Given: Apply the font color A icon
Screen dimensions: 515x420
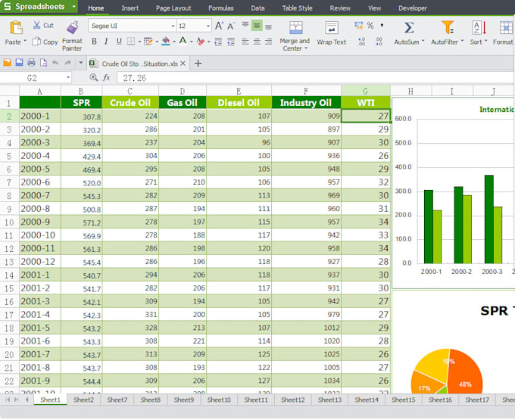Looking at the screenshot, I should pos(183,41).
